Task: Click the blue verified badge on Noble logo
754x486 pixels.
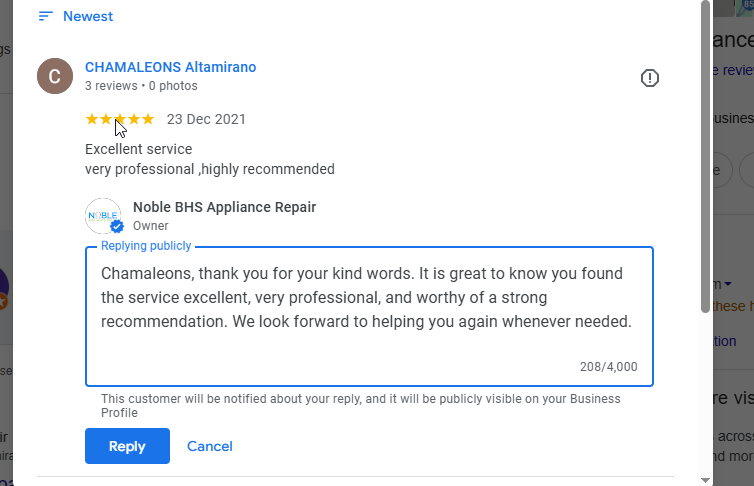Action: [116, 226]
